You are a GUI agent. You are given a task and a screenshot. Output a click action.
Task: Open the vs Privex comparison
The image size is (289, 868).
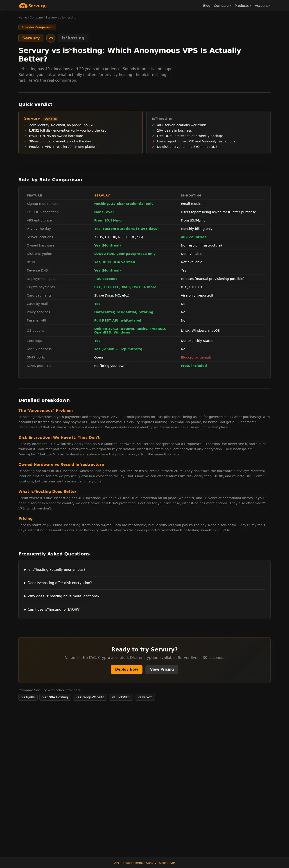[145, 697]
